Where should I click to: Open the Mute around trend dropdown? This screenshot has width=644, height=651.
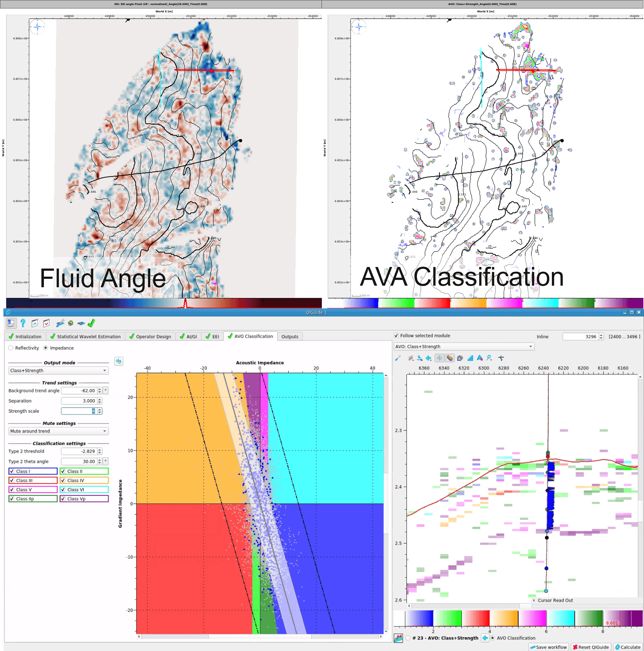tap(58, 431)
